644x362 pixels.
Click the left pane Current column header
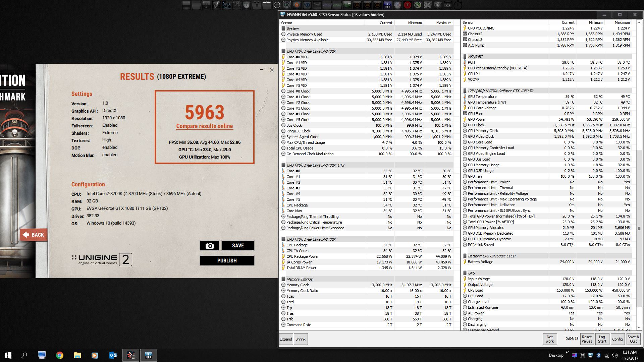tap(379, 23)
